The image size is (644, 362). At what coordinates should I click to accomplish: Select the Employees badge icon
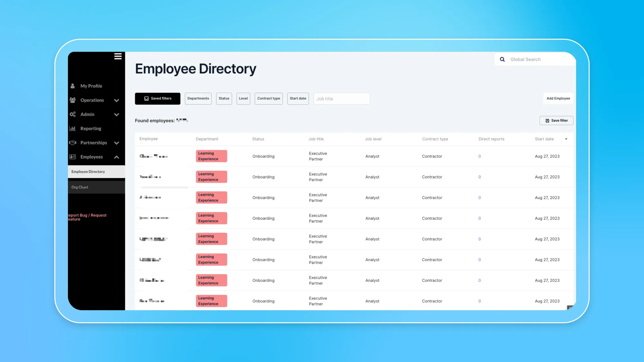72,157
